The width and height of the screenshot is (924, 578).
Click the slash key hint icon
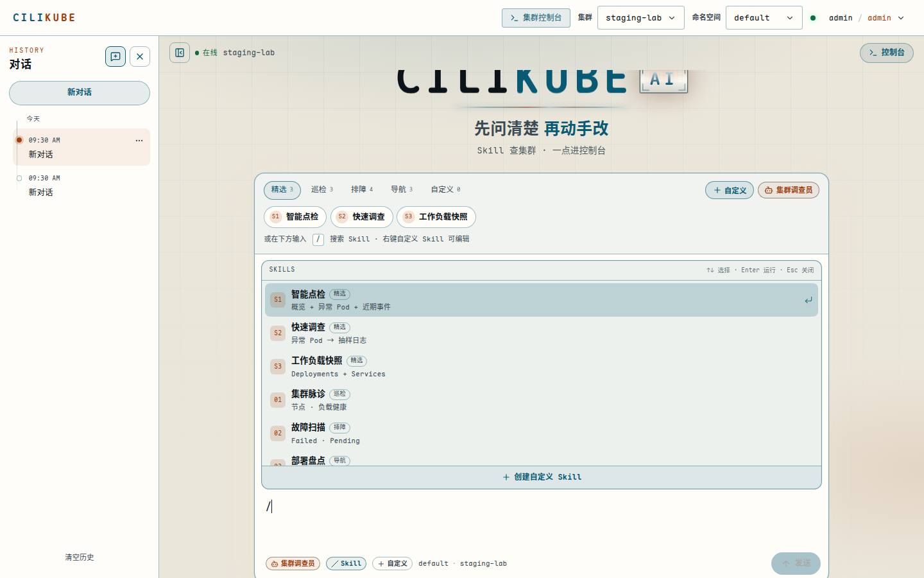[x=318, y=240]
